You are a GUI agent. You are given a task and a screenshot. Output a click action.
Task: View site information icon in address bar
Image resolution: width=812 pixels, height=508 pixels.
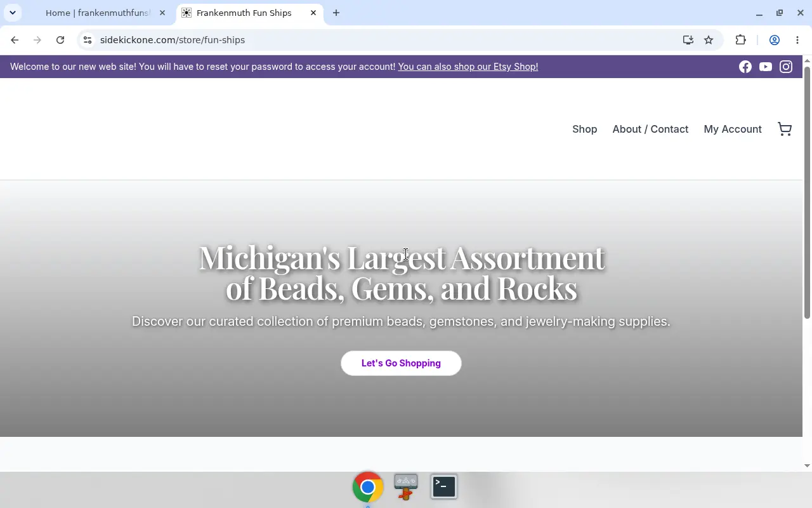88,40
